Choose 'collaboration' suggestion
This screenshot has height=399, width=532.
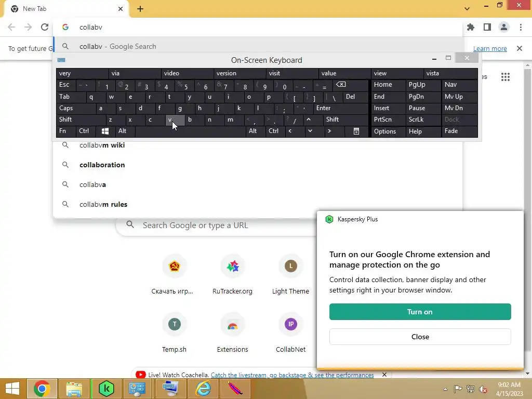coord(258,165)
